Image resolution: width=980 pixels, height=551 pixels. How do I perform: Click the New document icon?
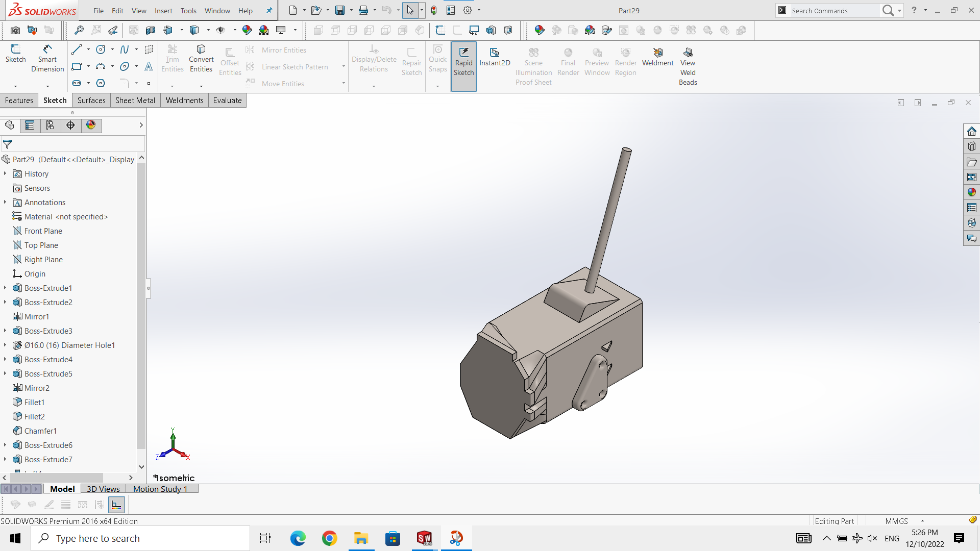click(293, 10)
